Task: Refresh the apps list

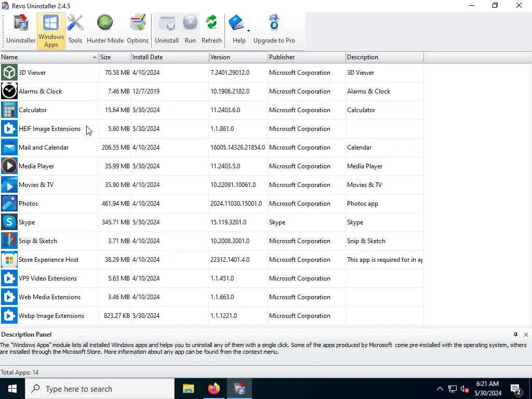Action: pos(211,30)
